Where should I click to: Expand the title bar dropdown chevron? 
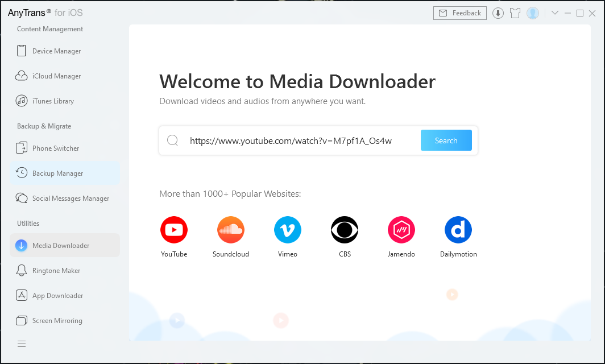click(x=555, y=13)
